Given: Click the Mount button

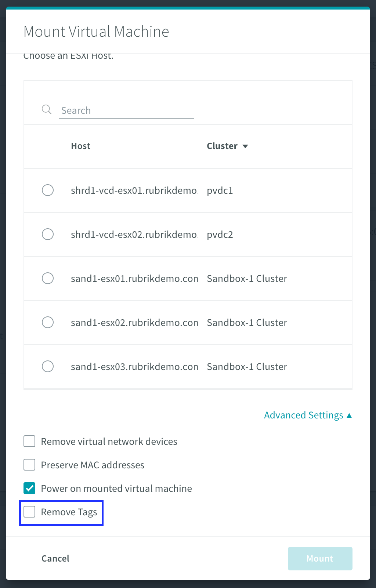Looking at the screenshot, I should point(320,559).
